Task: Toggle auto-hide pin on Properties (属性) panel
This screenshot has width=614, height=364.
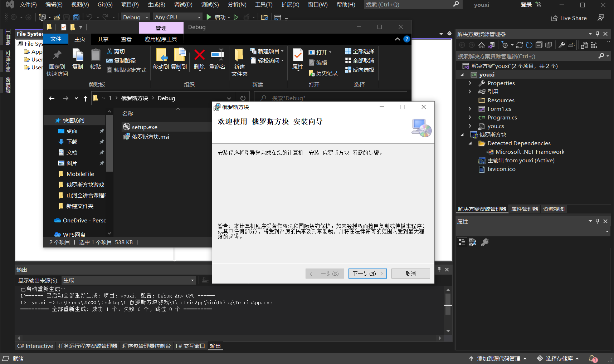Action: (598, 221)
